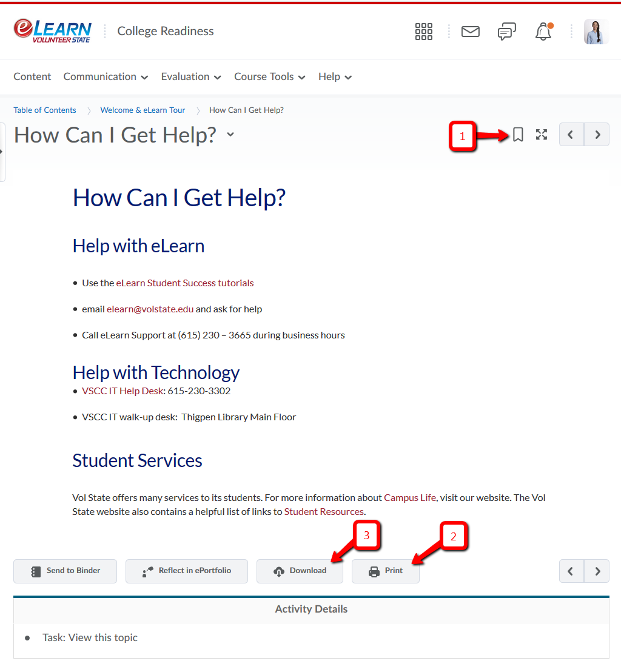Open the update alerts bell icon
The image size is (621, 672).
point(543,32)
